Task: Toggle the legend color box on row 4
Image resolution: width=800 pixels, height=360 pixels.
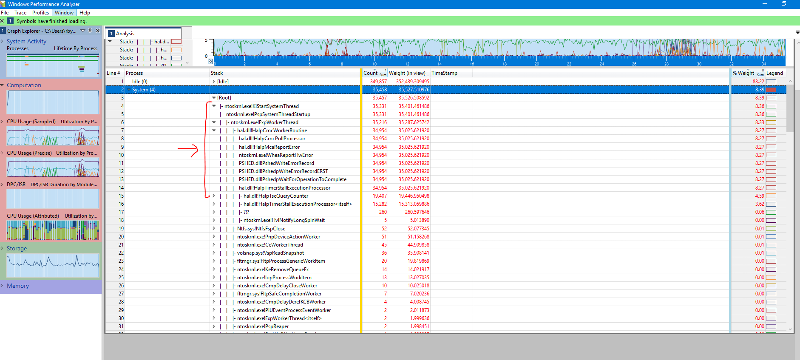Action: (x=770, y=106)
